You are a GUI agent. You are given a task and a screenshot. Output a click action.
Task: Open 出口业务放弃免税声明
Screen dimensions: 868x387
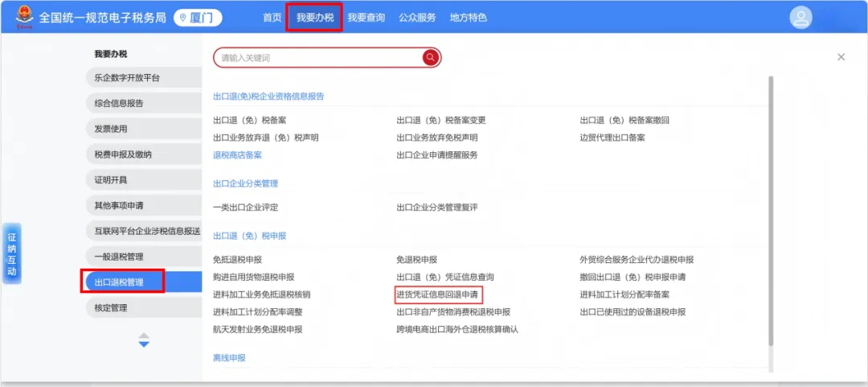coord(436,138)
